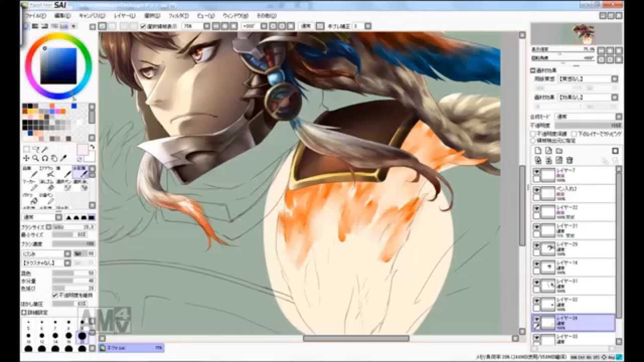This screenshot has width=644, height=362.
Task: Toggle the selection edge display checkbox
Action: click(143, 26)
